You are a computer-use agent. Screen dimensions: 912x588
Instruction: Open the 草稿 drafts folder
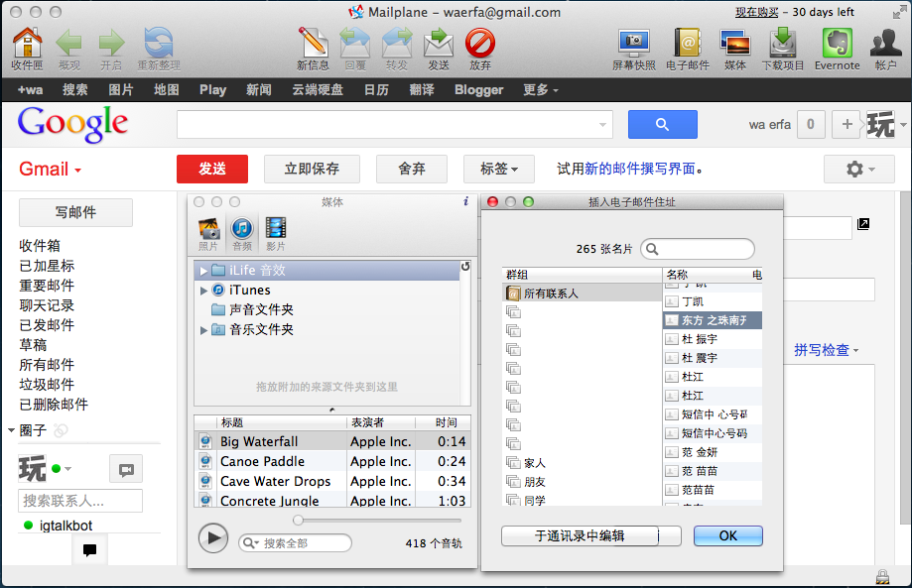[x=33, y=345]
